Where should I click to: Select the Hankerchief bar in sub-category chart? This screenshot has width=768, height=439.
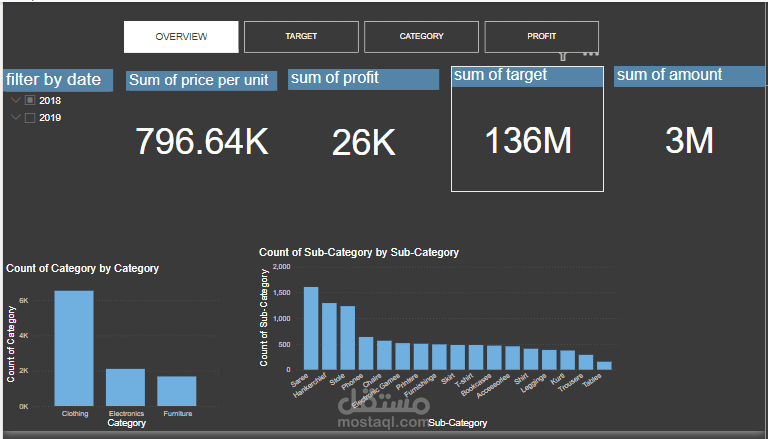[329, 336]
